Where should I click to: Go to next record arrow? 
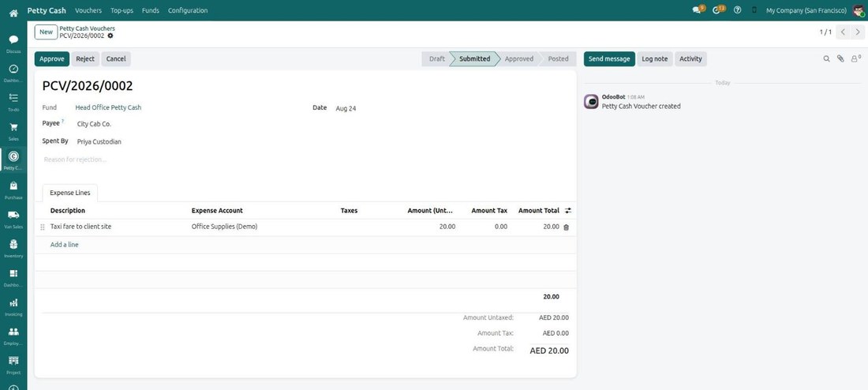coord(858,32)
